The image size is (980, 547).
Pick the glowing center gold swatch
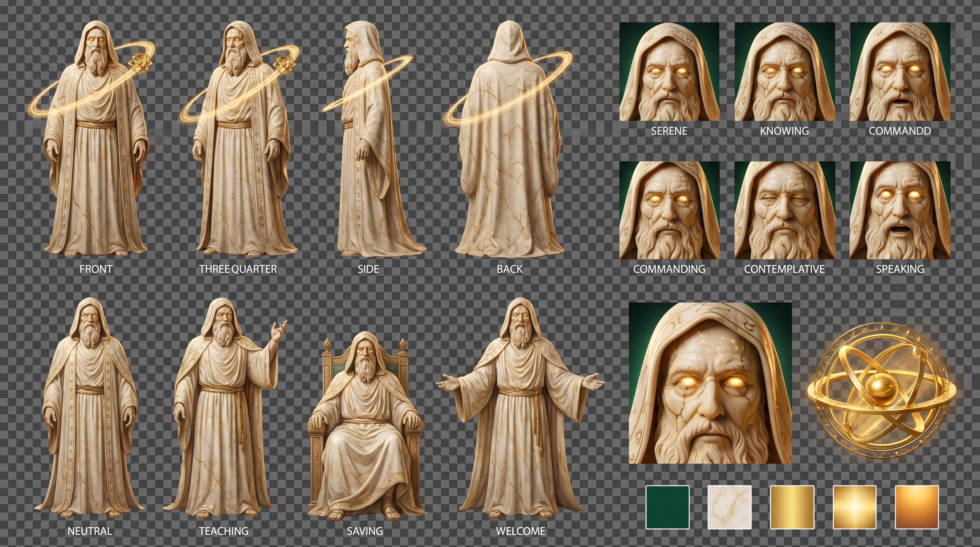(855, 507)
